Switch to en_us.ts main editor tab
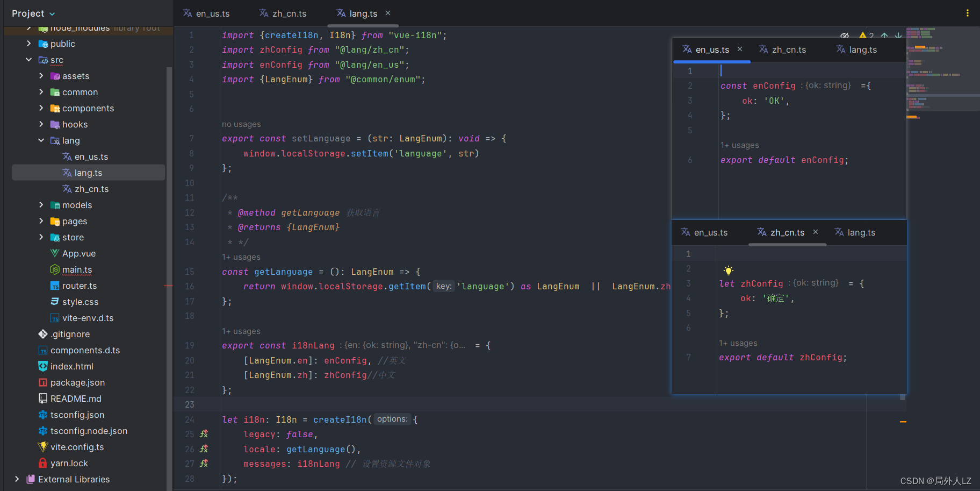The height and width of the screenshot is (491, 980). point(206,13)
